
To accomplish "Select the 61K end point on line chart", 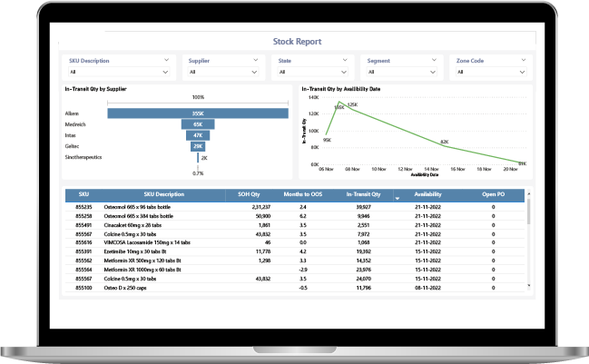I will (522, 163).
